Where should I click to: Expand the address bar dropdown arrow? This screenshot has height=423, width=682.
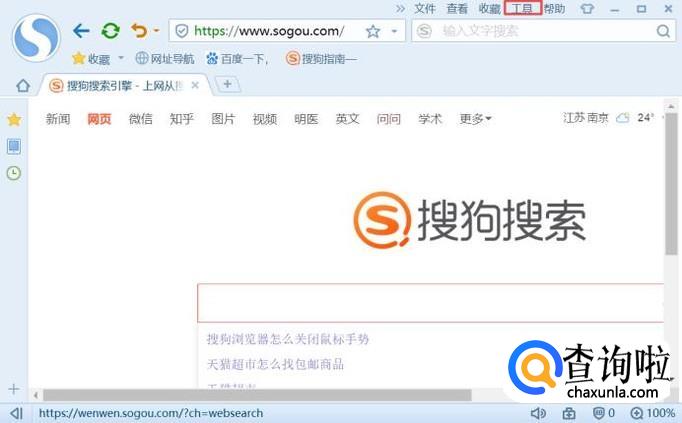(x=394, y=31)
